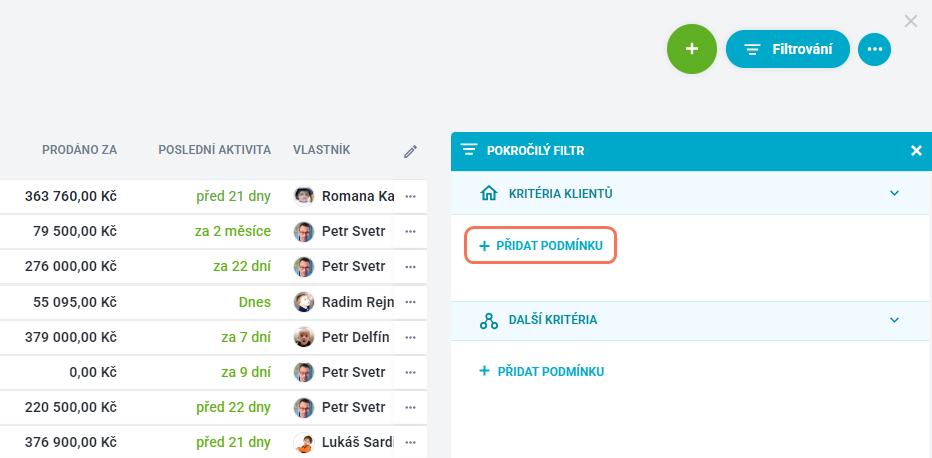Click Přidat podmínku under Kritéria klientů
Image resolution: width=932 pixels, height=458 pixels.
pyautogui.click(x=540, y=245)
